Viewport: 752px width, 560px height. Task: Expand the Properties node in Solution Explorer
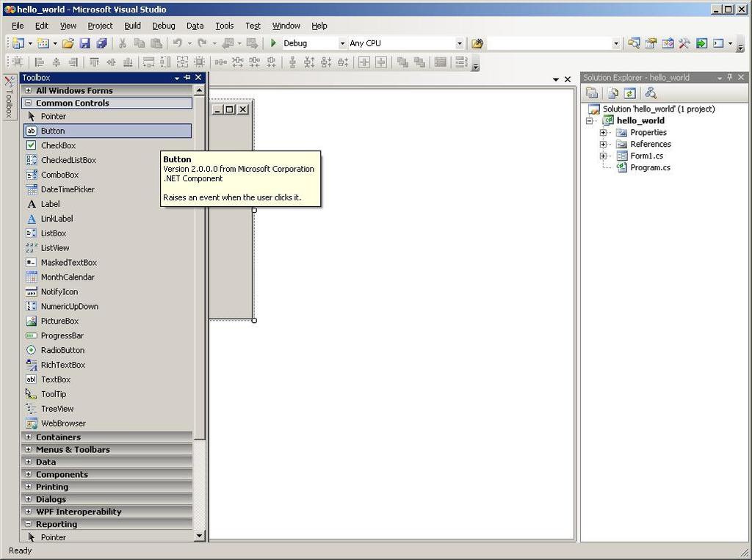[x=604, y=132]
